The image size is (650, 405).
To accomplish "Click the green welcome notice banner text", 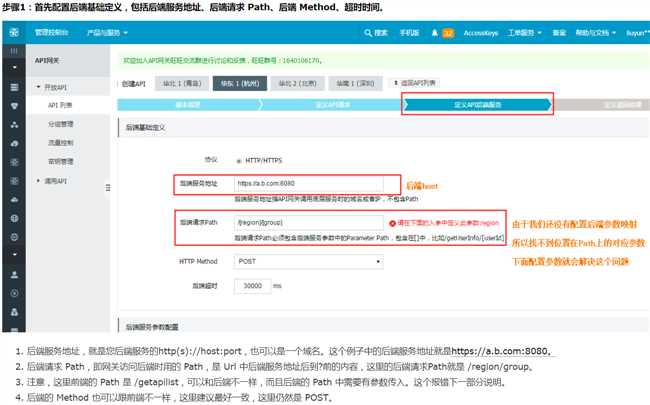I will 222,61.
